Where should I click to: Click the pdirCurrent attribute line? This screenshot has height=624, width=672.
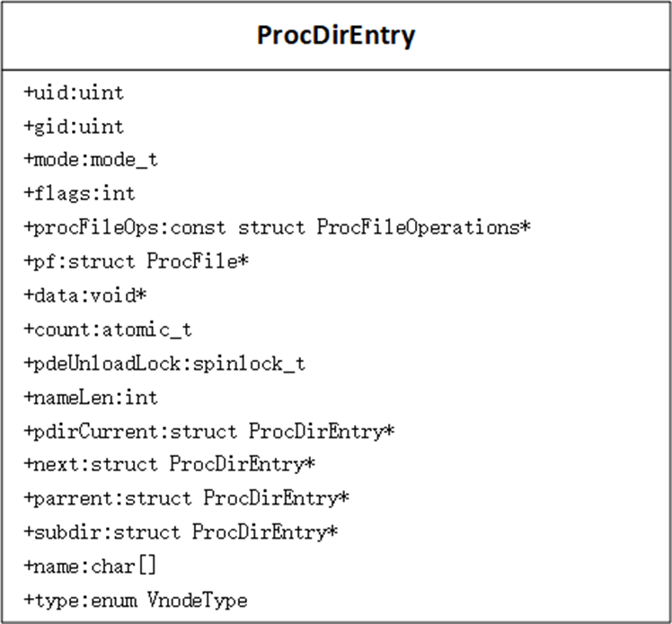(209, 432)
